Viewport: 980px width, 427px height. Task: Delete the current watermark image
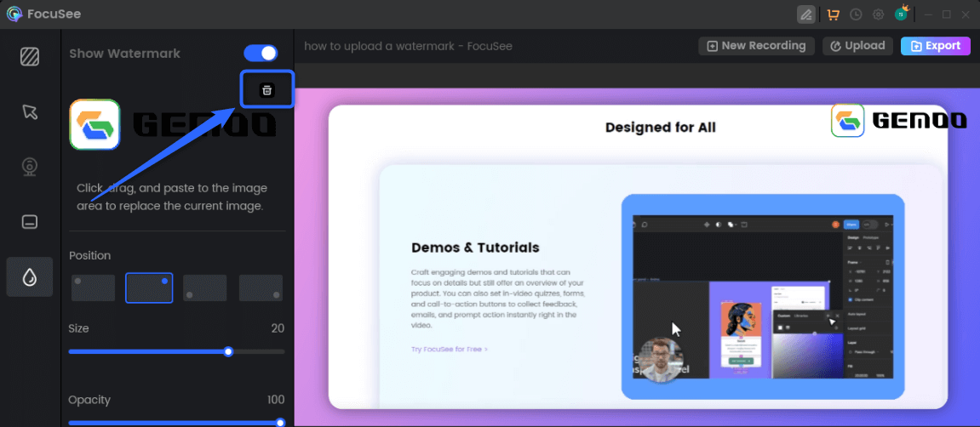pos(266,90)
